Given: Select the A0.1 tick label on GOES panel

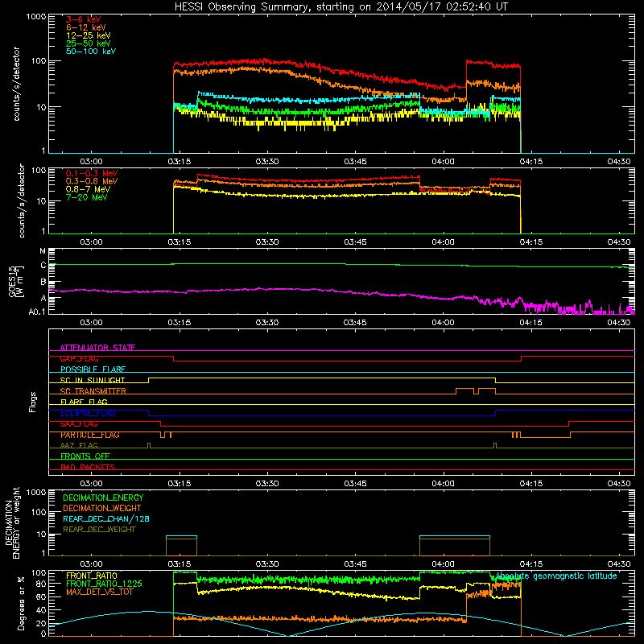Looking at the screenshot, I should pos(37,312).
